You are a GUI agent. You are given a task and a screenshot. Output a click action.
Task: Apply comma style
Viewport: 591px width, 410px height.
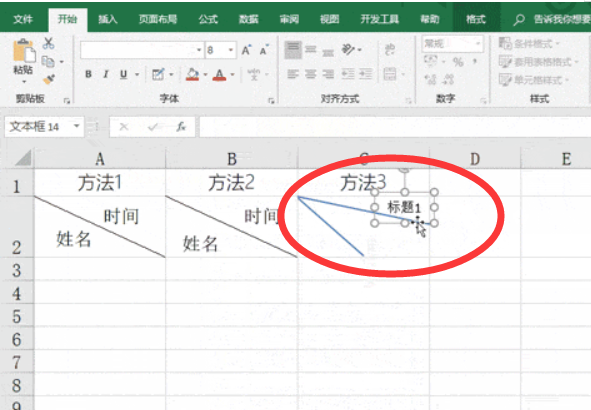475,61
